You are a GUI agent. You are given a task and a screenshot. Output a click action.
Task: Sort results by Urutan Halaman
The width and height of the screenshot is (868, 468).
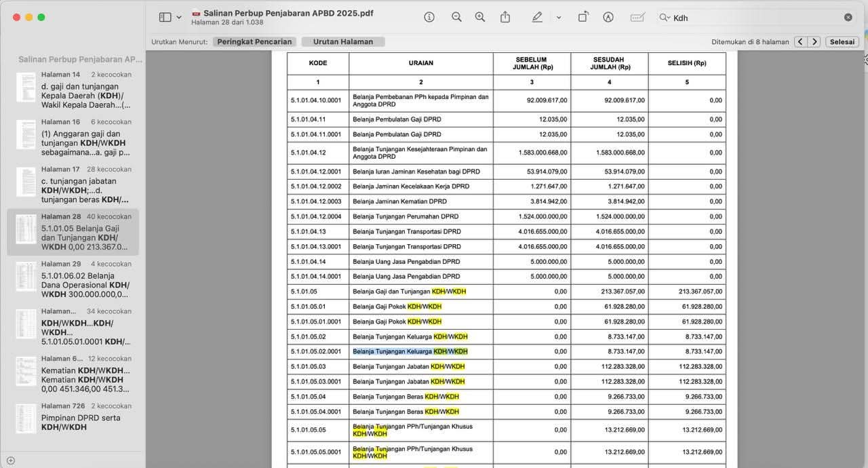click(x=342, y=41)
